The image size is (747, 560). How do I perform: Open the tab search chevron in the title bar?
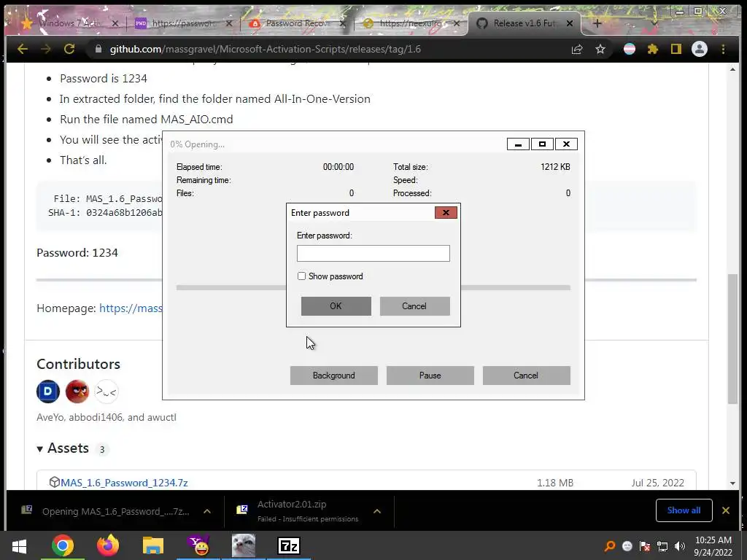tap(654, 23)
